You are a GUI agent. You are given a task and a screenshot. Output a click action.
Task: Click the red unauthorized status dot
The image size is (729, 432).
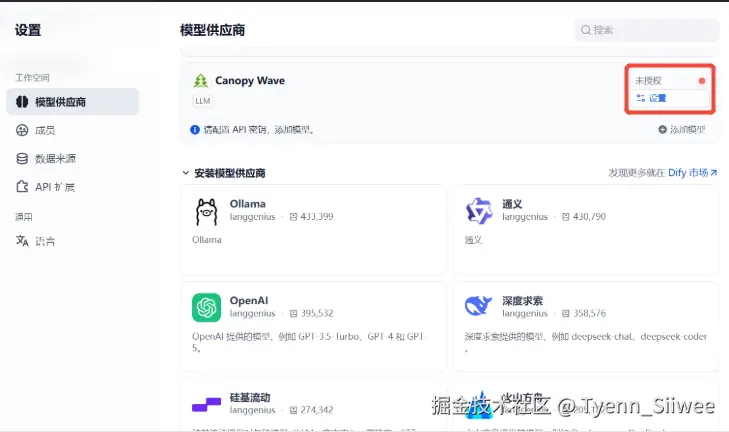click(702, 81)
